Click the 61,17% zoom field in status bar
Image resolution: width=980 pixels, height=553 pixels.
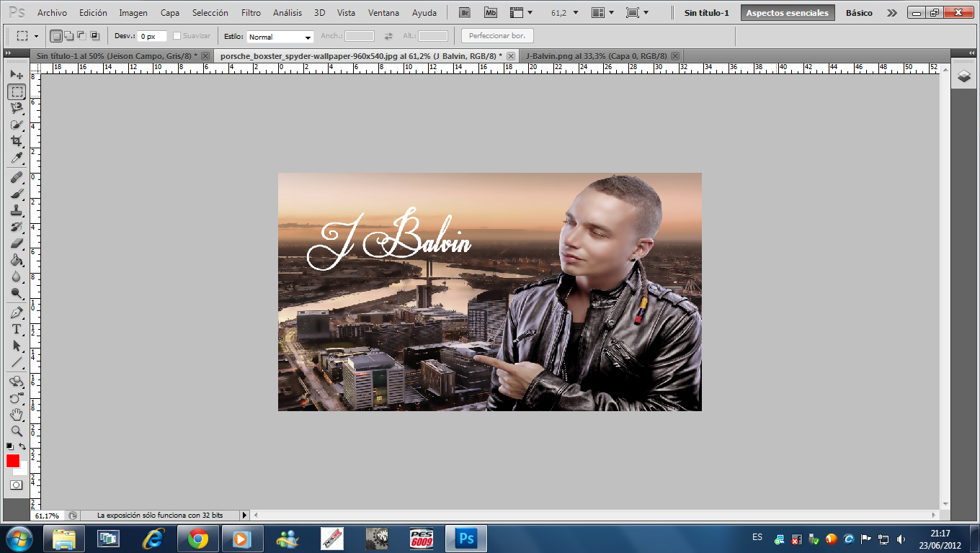click(x=48, y=516)
